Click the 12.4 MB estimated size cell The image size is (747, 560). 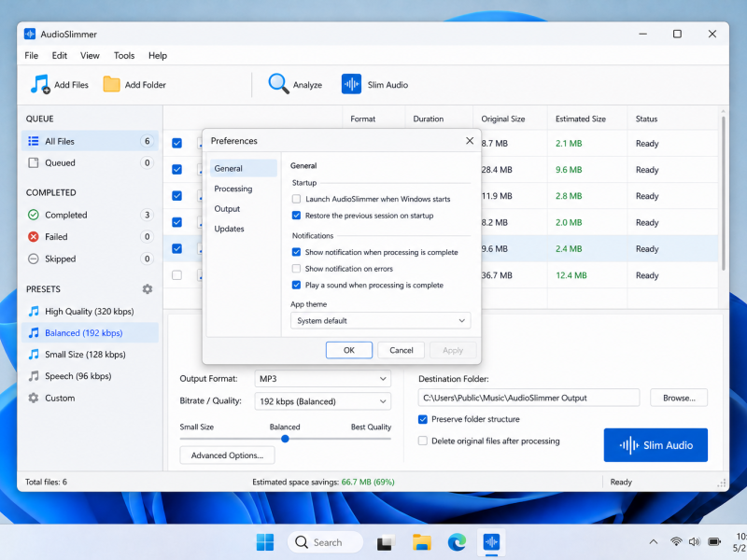[571, 275]
